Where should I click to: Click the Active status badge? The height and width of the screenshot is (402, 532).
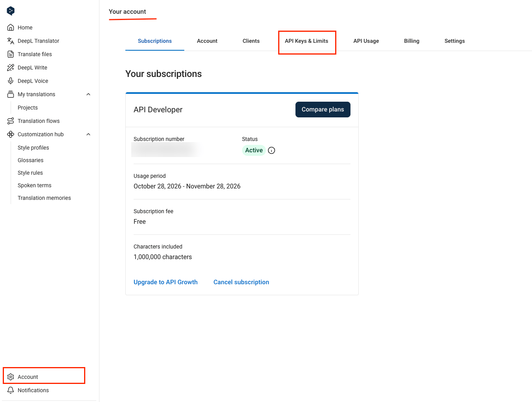pyautogui.click(x=254, y=150)
